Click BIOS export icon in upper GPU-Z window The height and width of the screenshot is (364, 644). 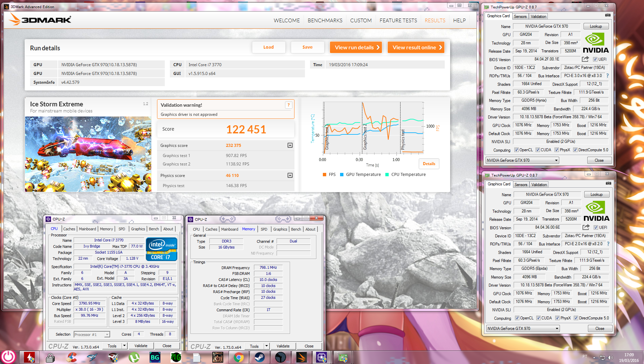pos(586,59)
